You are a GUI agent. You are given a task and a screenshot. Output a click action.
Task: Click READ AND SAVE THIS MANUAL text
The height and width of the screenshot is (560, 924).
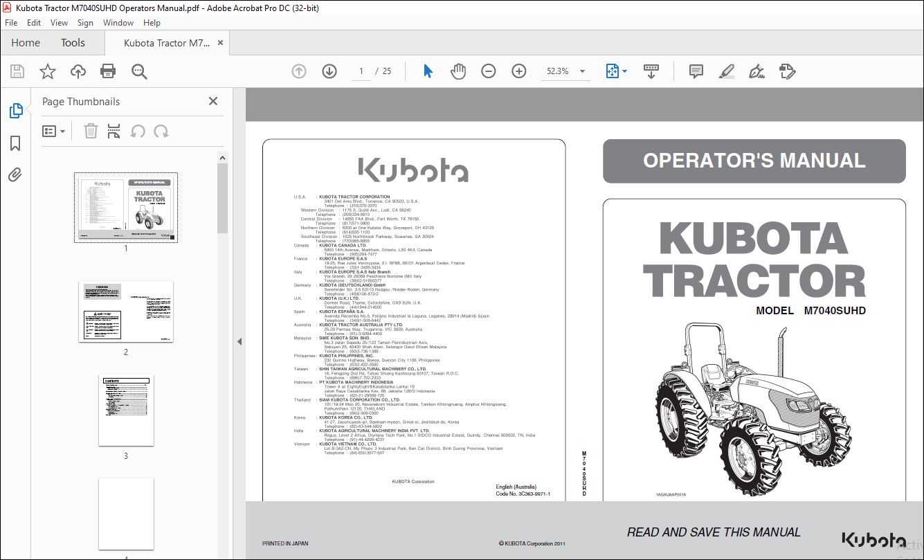tap(714, 532)
